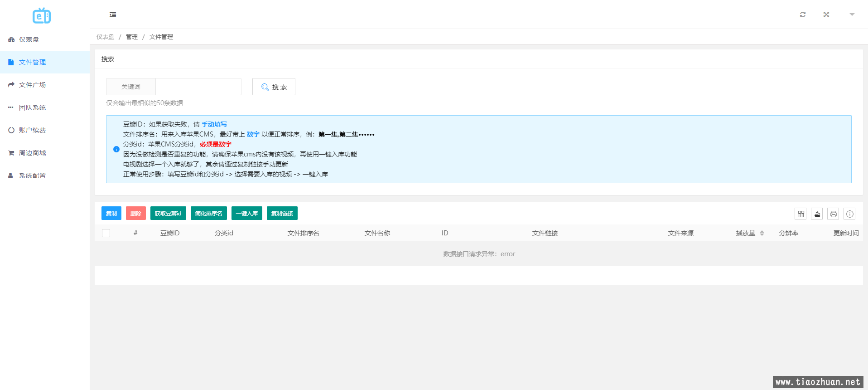The image size is (868, 390).
Task: Click the table print icon
Action: (x=834, y=214)
